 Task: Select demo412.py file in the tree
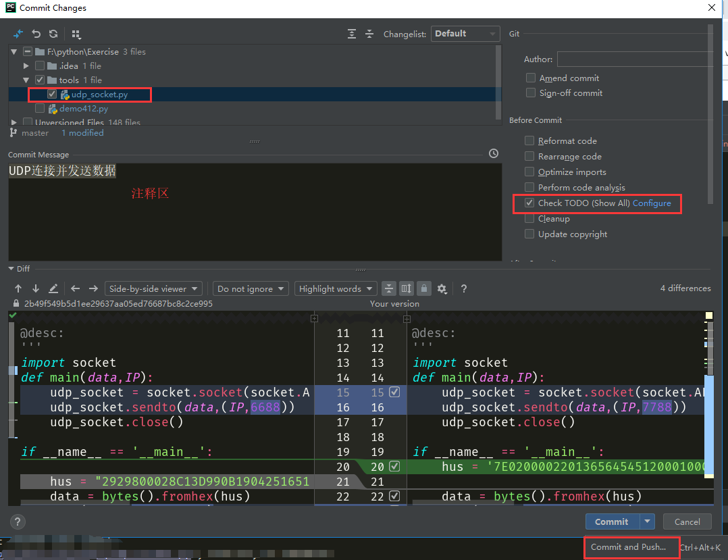tap(84, 108)
